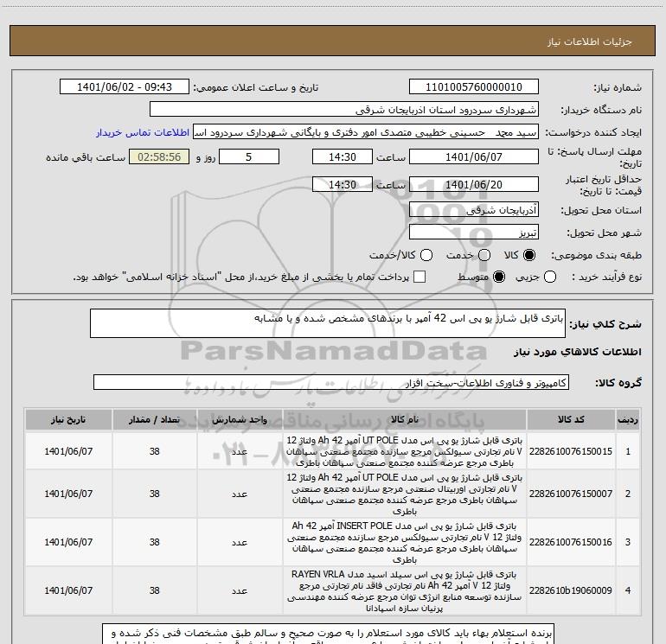Image resolution: width=666 pixels, height=644 pixels.
Task: Click the public announcement date field 1401/06/02 - 09:43
Action: (125, 87)
